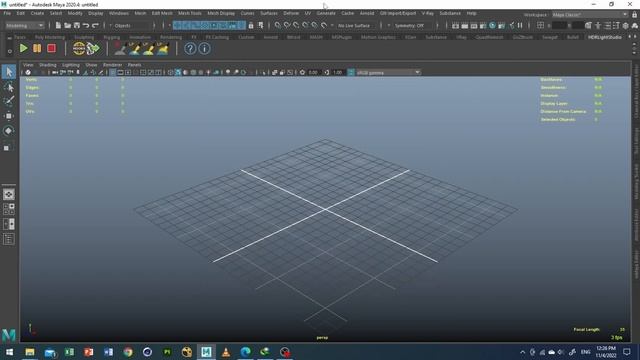Screen dimensions: 640x360
Task: Click the green Play button on the HDRLightStudio shelf
Action: point(24,49)
